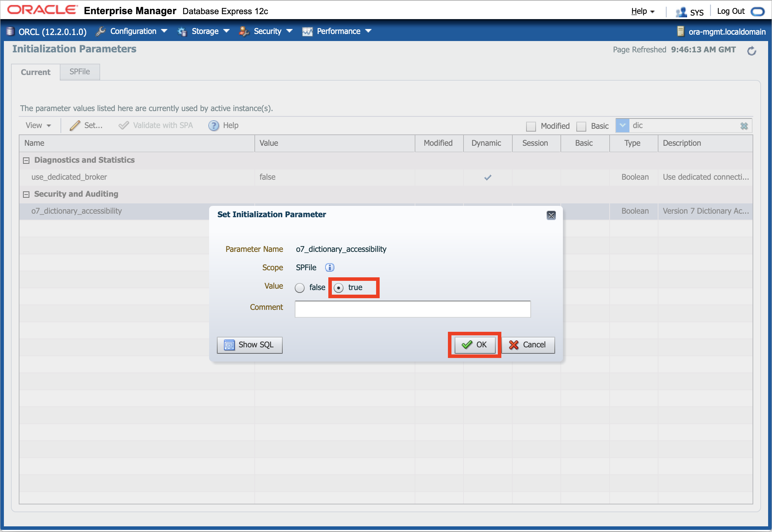Switch to the Current tab

coord(35,72)
